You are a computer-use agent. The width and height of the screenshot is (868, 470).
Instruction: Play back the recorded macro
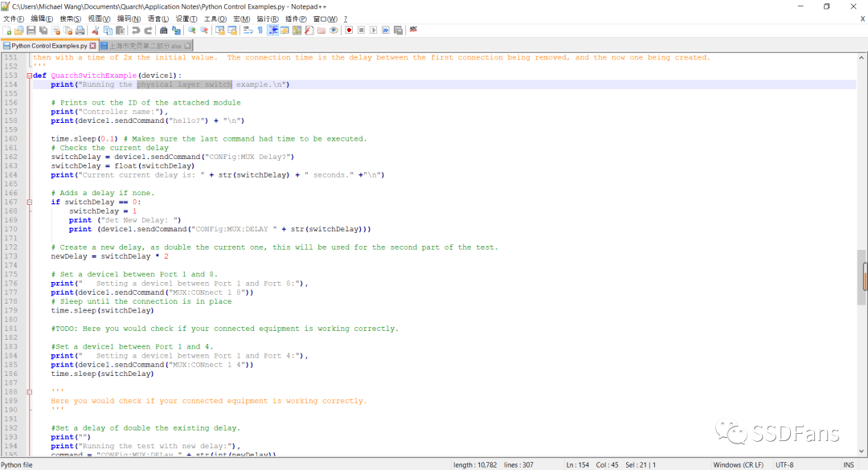click(x=373, y=31)
